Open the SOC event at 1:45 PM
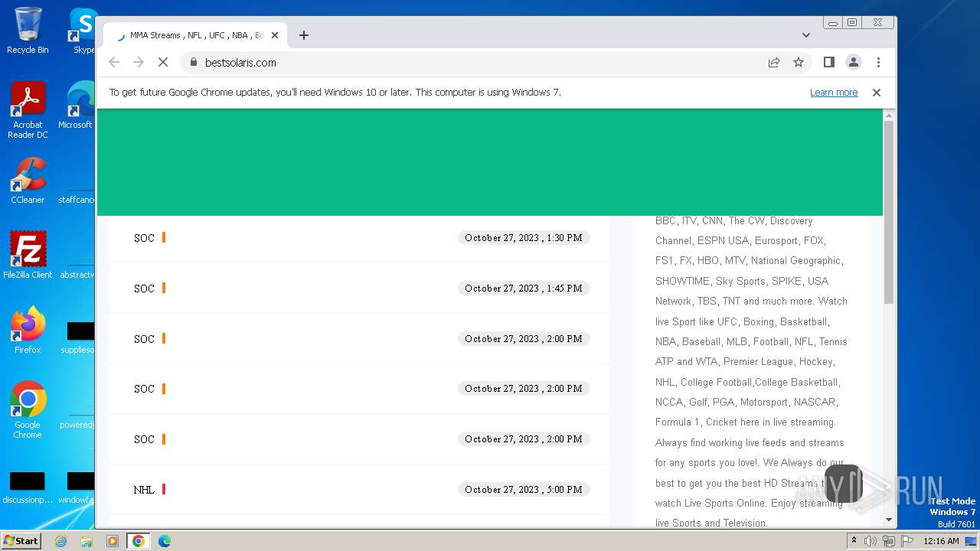 (x=358, y=289)
